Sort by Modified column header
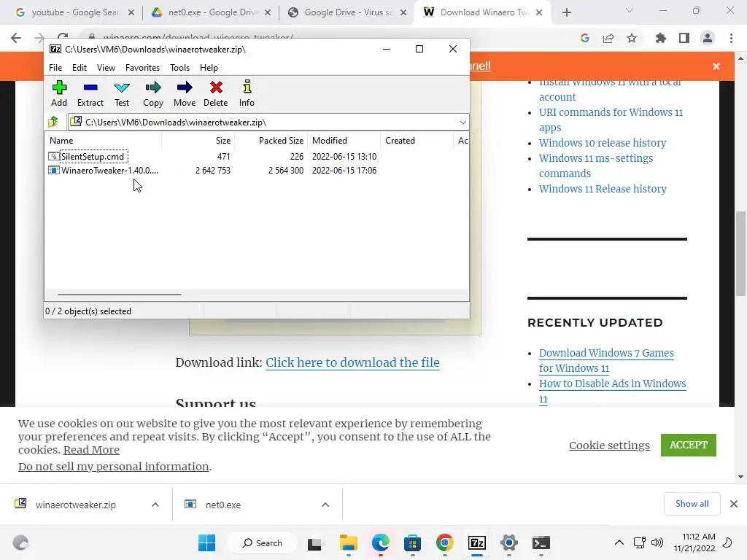747x560 pixels. [344, 141]
